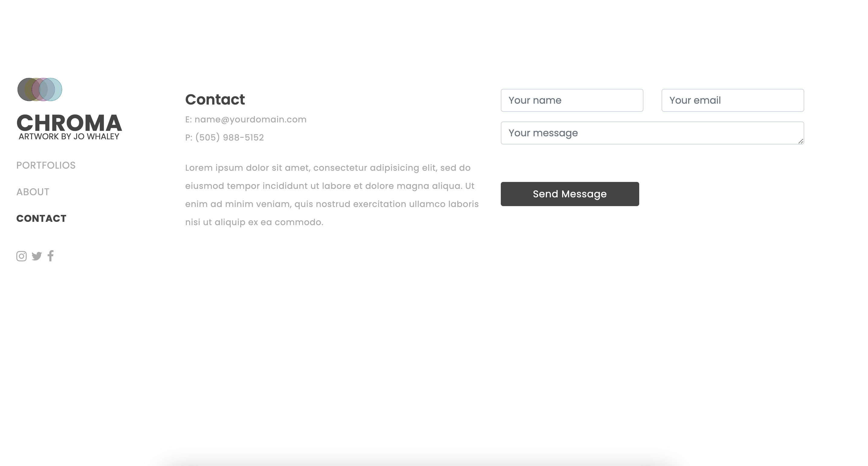
Task: Click the name@yourdomain.com email address
Action: pos(250,119)
